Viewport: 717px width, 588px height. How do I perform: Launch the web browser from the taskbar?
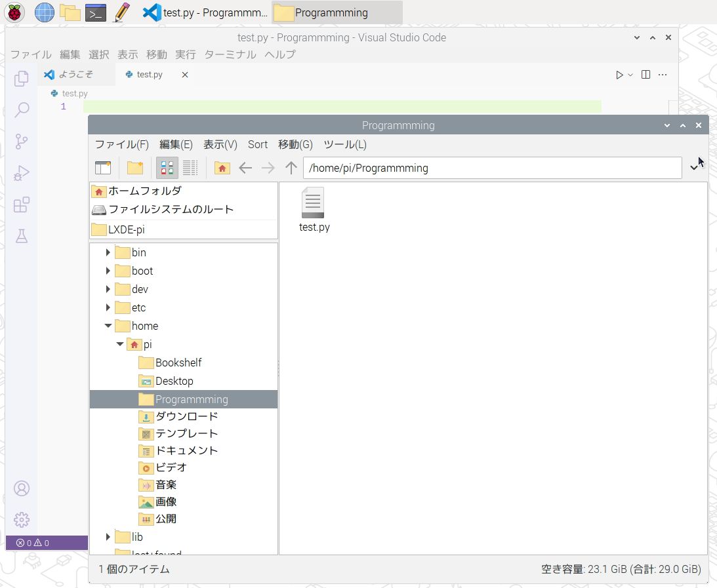pyautogui.click(x=44, y=12)
